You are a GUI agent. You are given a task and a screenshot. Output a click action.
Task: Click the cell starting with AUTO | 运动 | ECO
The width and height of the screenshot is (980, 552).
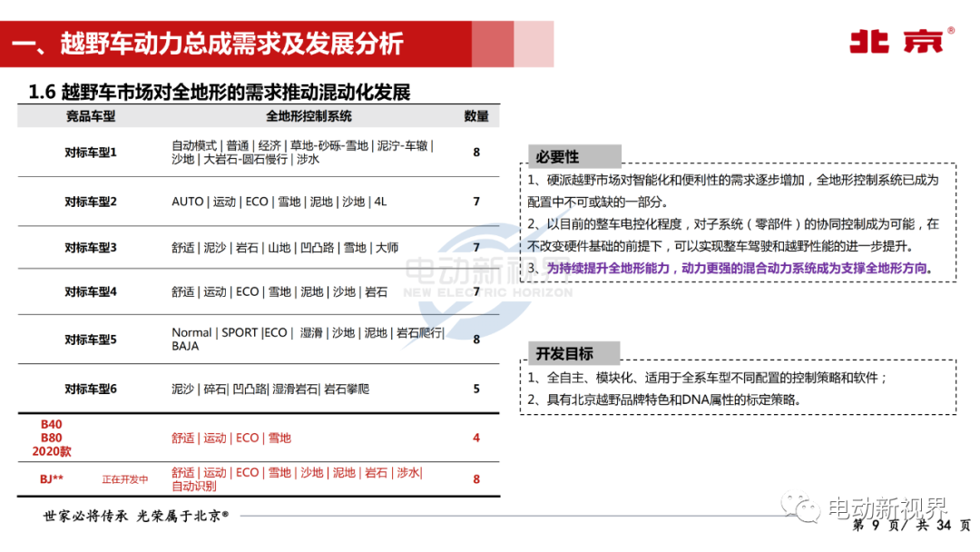[279, 202]
